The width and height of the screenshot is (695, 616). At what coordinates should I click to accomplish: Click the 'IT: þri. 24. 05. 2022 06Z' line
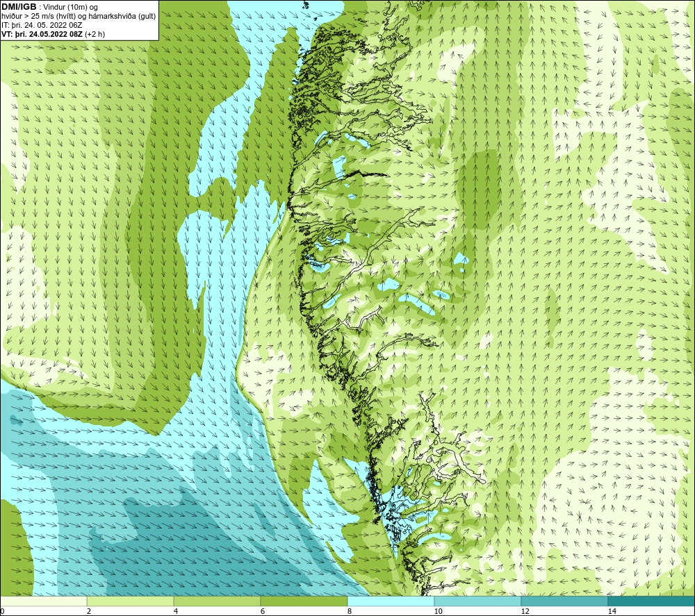42,25
